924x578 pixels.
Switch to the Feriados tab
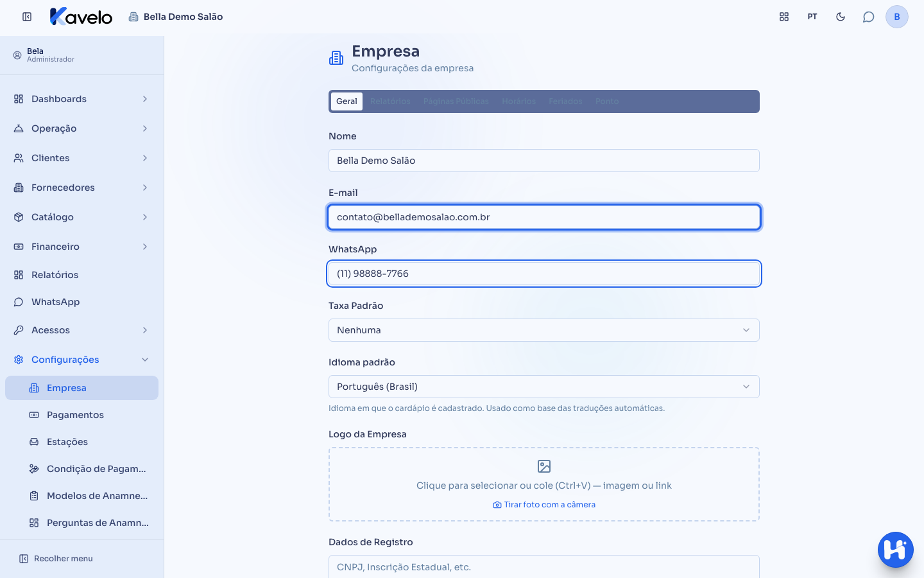566,101
